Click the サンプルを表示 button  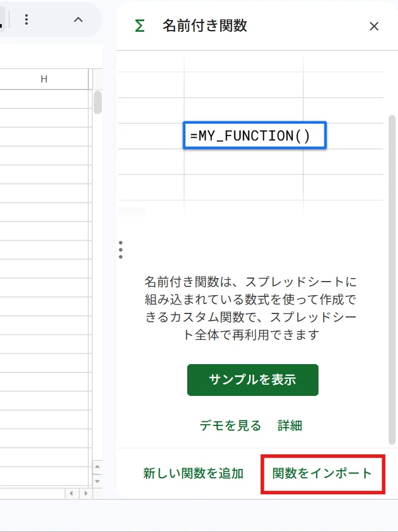pos(253,379)
